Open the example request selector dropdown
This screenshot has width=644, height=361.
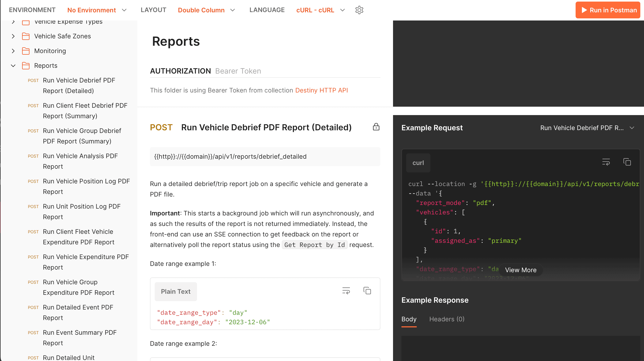click(587, 128)
